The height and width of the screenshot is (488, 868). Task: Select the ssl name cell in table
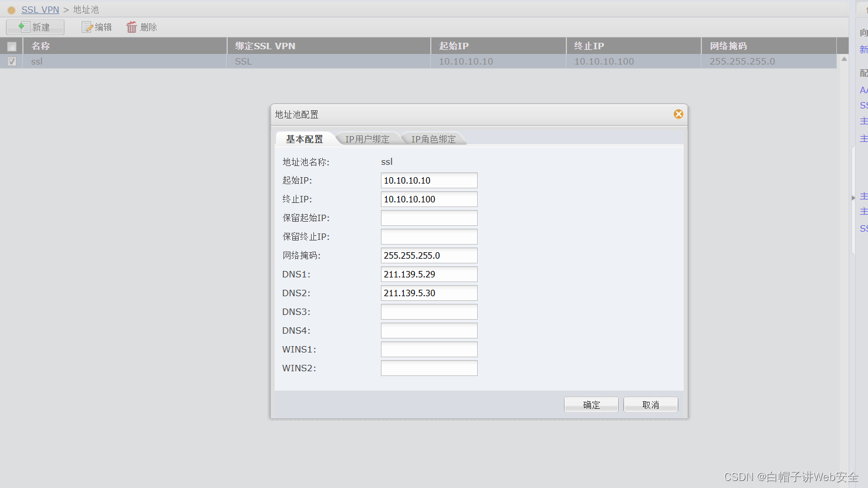(124, 62)
